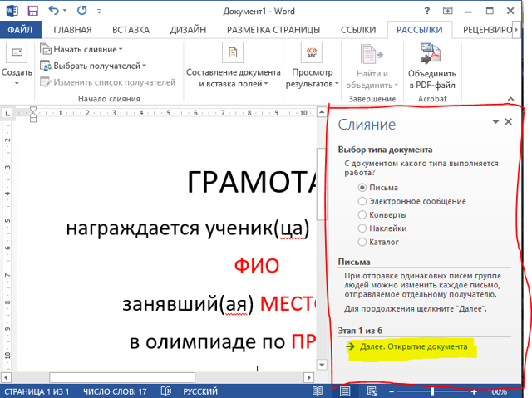Close the Слияние task pane
The width and height of the screenshot is (532, 398).
pyautogui.click(x=509, y=122)
